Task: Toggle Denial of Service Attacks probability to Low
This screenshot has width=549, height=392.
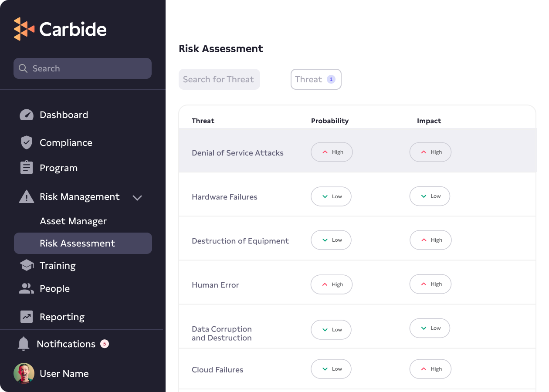Action: [331, 152]
